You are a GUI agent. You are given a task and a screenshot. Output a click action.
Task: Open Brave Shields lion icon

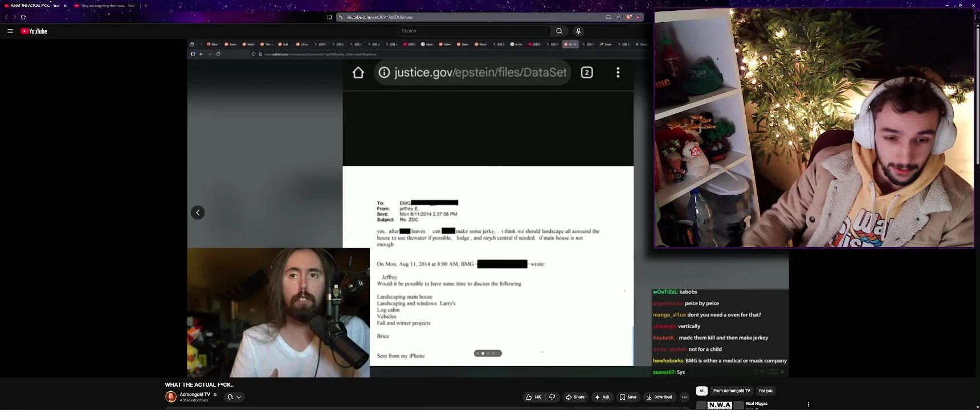pos(629,17)
